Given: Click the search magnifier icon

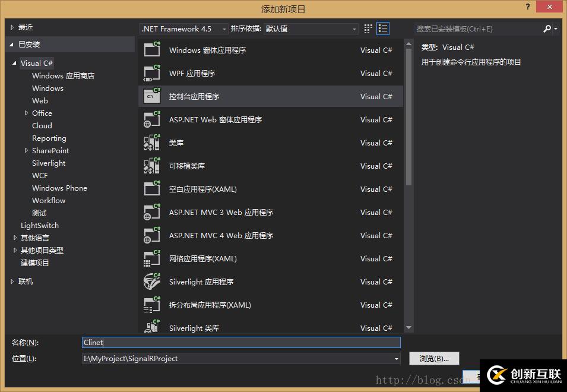Looking at the screenshot, I should pos(547,29).
